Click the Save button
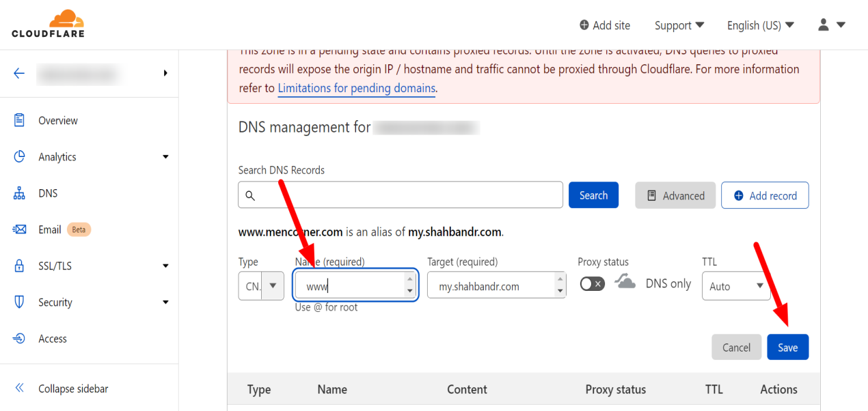The width and height of the screenshot is (868, 411). 787,347
